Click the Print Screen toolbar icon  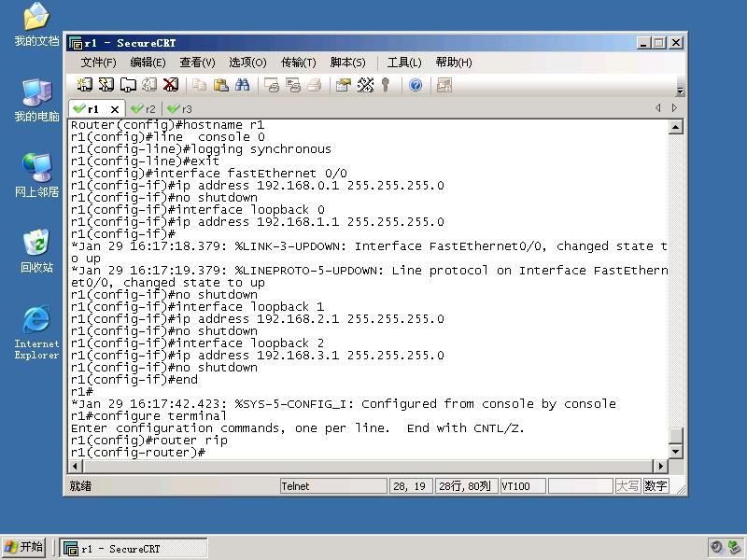pyautogui.click(x=272, y=85)
